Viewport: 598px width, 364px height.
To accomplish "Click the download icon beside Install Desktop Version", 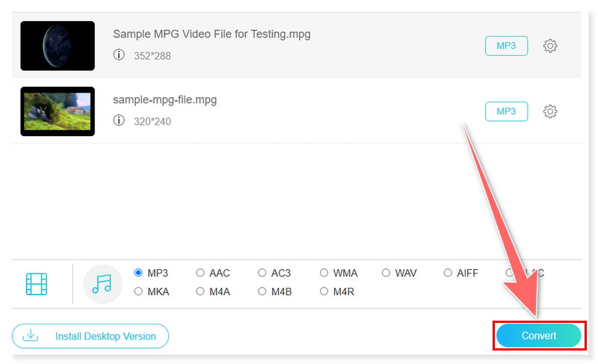I will pos(31,336).
